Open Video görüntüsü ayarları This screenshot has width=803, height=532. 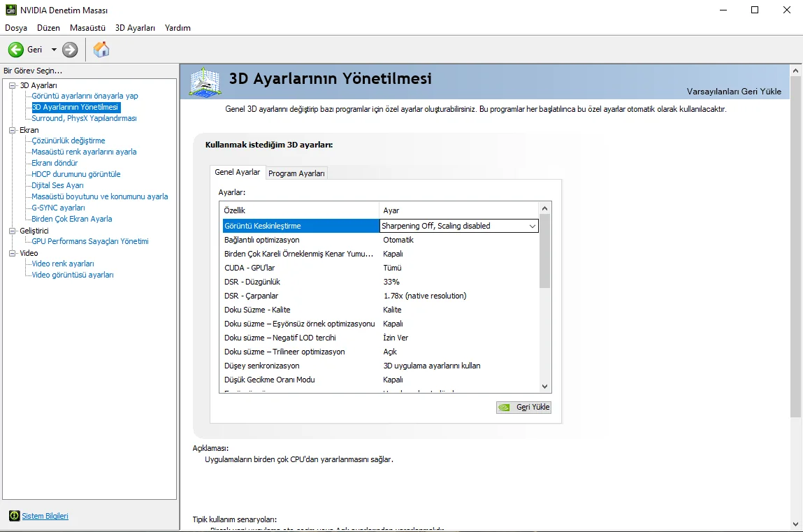point(73,275)
